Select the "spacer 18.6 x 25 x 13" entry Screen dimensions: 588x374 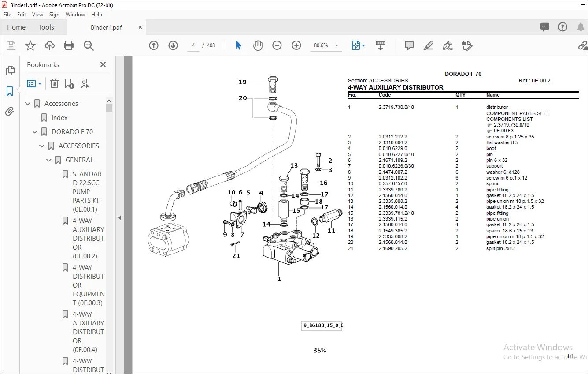pos(510,231)
